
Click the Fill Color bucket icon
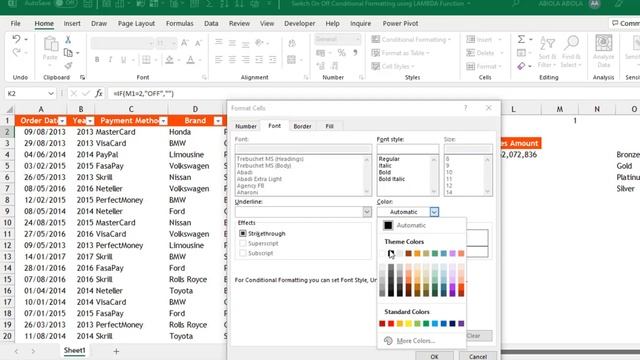click(x=169, y=60)
